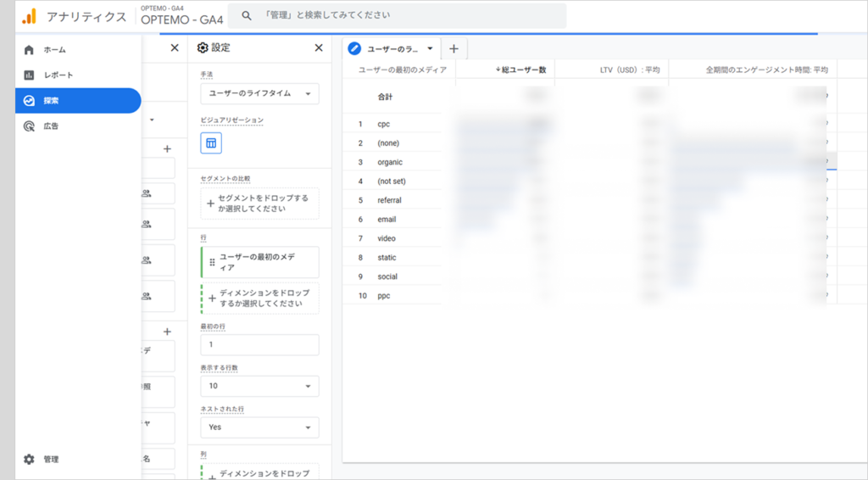
Task: Open the ホーム (Home) section in the sidebar
Action: 78,50
